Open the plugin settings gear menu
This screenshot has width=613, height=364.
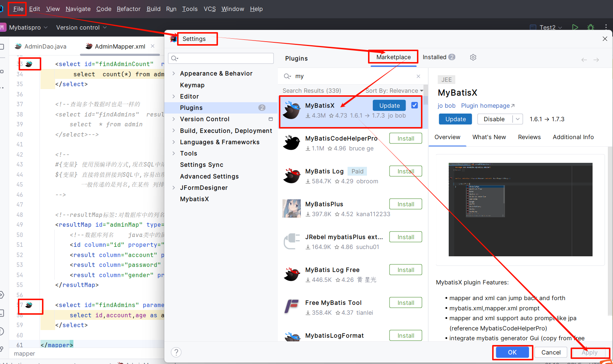(473, 57)
